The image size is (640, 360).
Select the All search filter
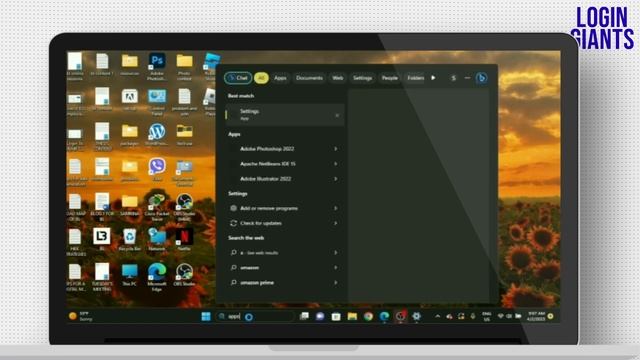tap(261, 78)
